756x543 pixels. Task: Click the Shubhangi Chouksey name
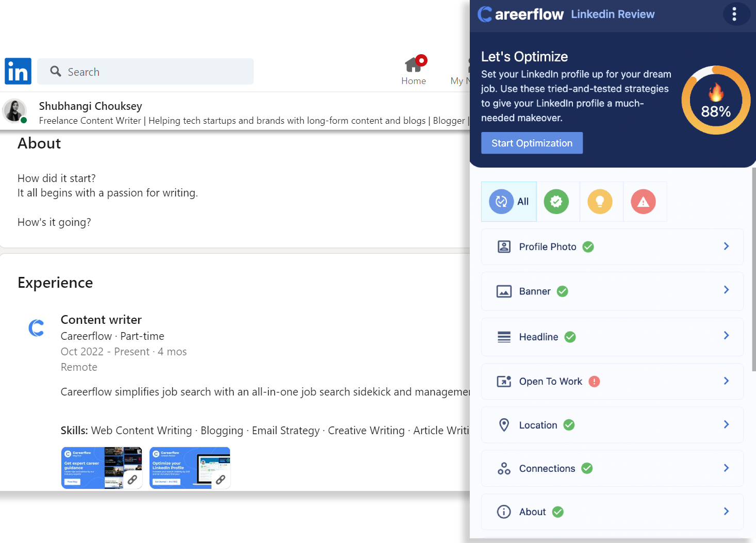(91, 106)
